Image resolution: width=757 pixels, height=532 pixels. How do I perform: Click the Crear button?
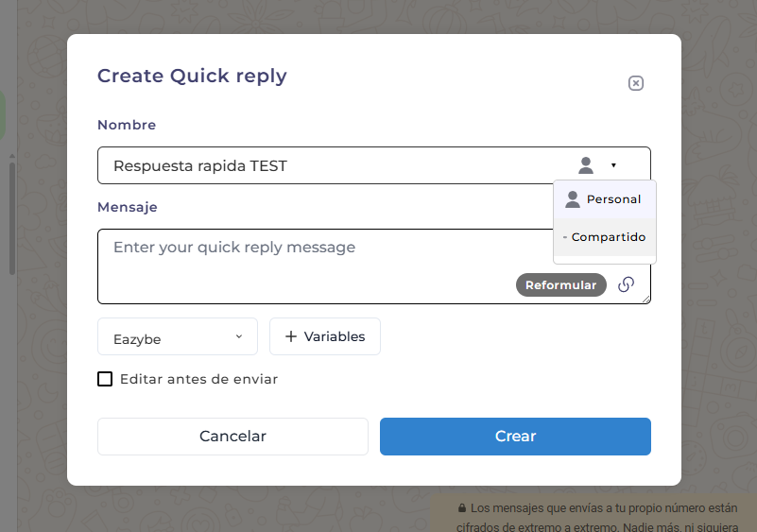[515, 437]
